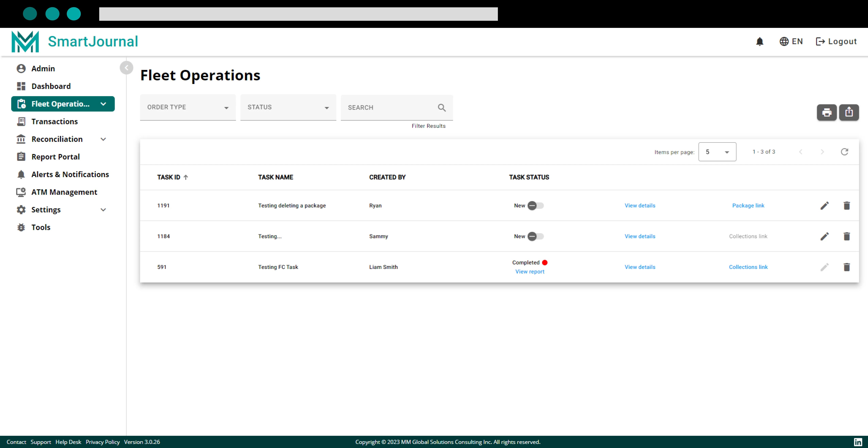This screenshot has height=448, width=868.
Task: Delete task 1184 using trash icon
Action: pyautogui.click(x=847, y=236)
